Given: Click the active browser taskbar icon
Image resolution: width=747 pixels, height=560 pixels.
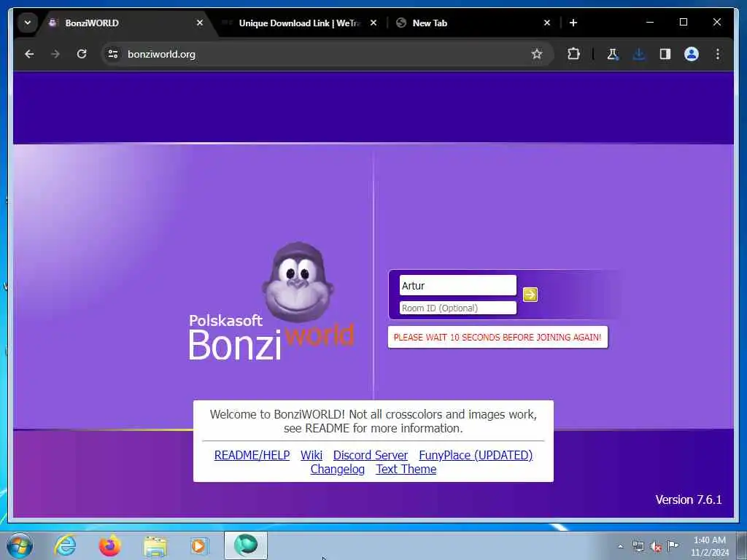Looking at the screenshot, I should point(246,545).
